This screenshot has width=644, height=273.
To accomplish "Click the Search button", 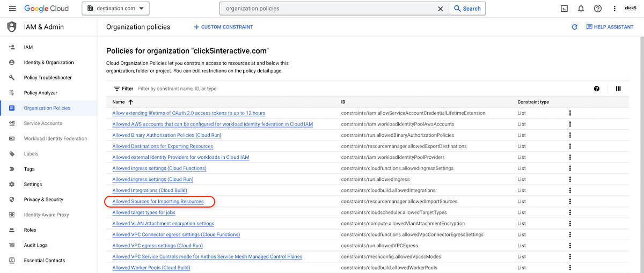I will pyautogui.click(x=467, y=9).
